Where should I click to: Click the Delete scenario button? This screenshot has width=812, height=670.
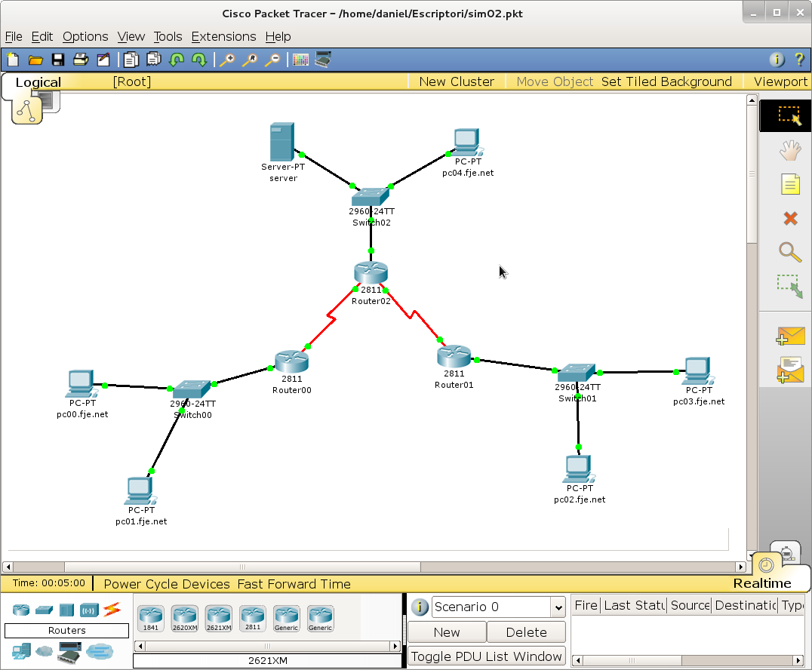tap(526, 632)
